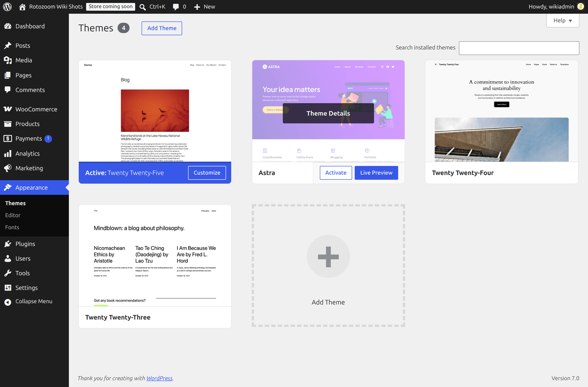
Task: Click the Add Theme label in the dashed box
Action: (328, 302)
